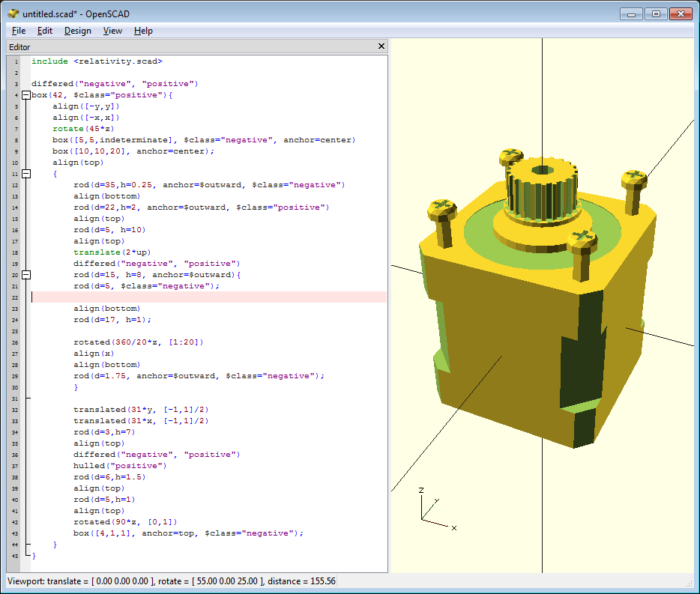
Task: Open the Design menu
Action: [78, 31]
